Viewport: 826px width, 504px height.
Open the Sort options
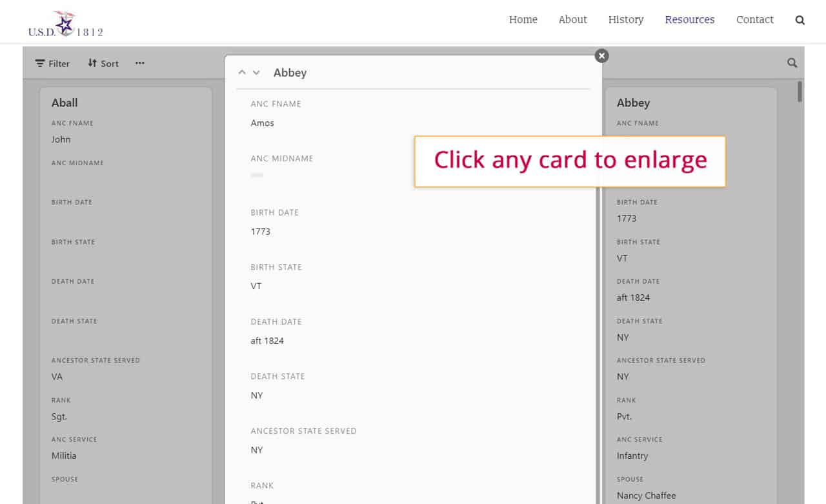[103, 63]
